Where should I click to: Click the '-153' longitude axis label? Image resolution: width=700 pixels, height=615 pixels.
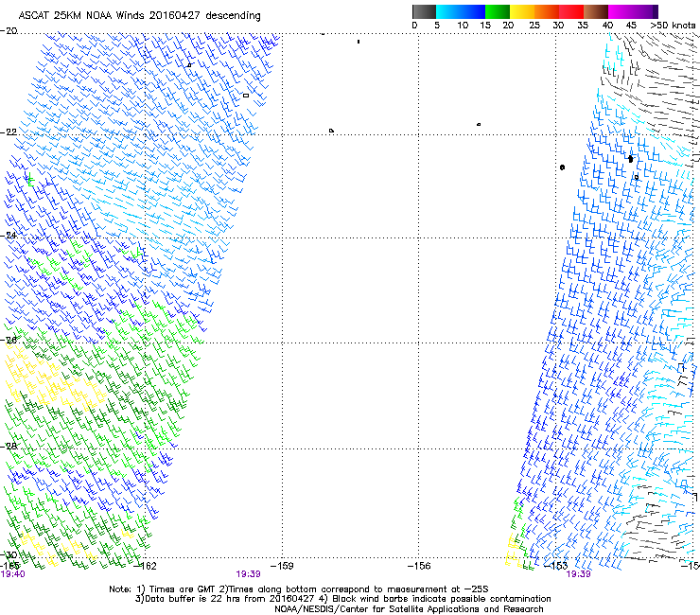coord(556,566)
